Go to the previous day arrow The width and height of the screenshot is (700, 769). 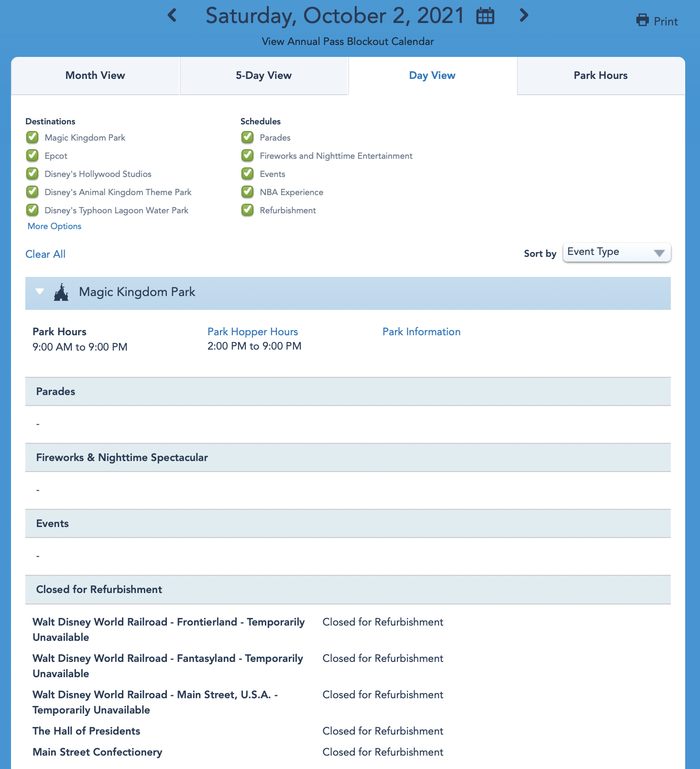172,15
